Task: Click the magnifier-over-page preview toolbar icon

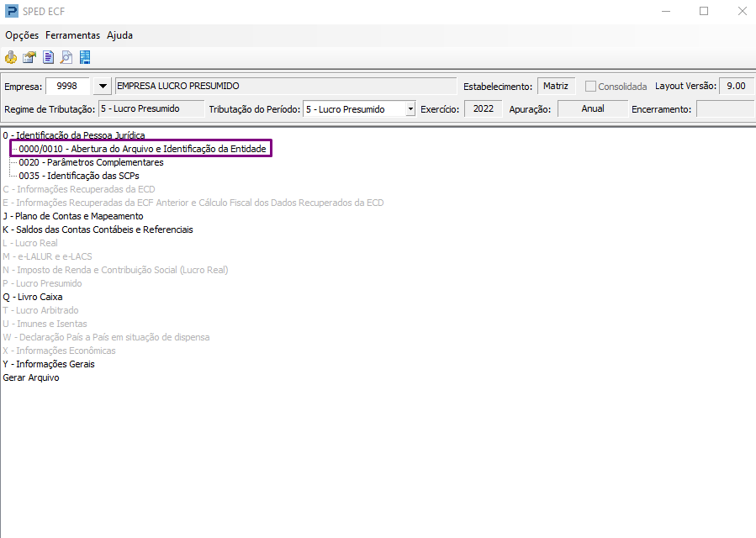Action: [x=66, y=57]
